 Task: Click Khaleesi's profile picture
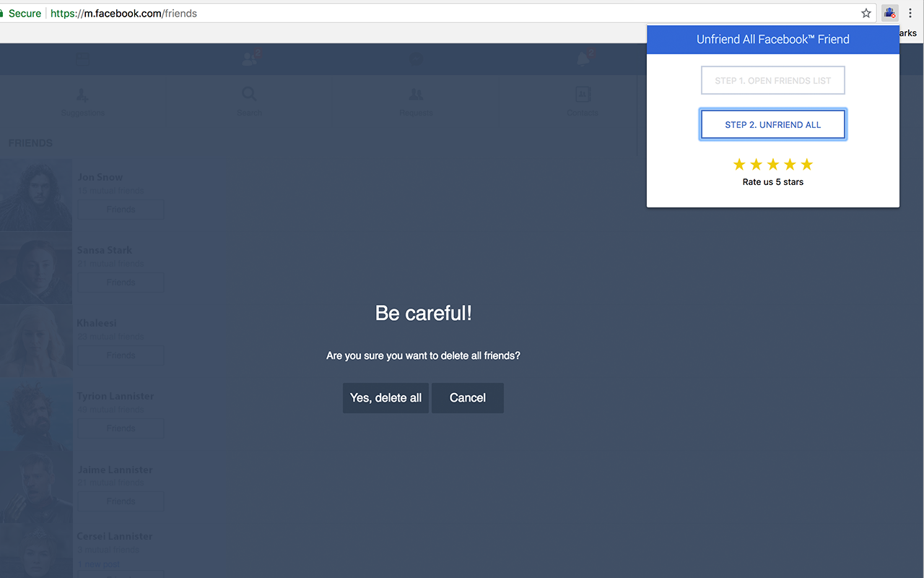coord(36,341)
